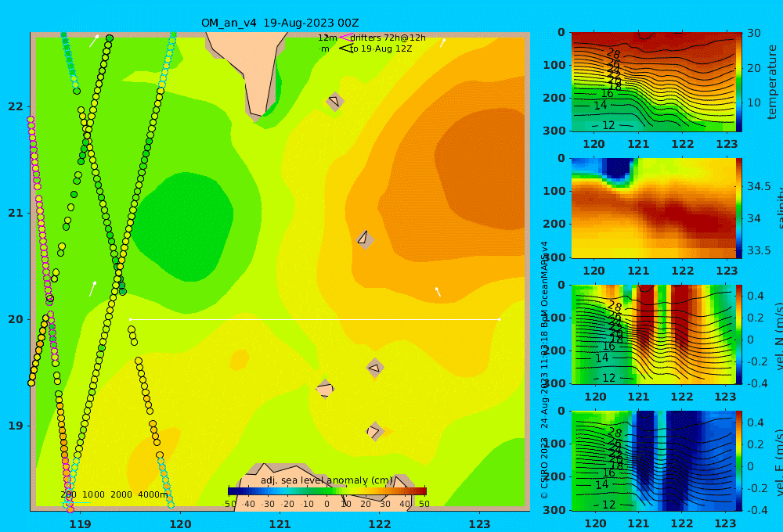
Task: Click the island marker near 121.5E 22N
Action: click(x=334, y=101)
